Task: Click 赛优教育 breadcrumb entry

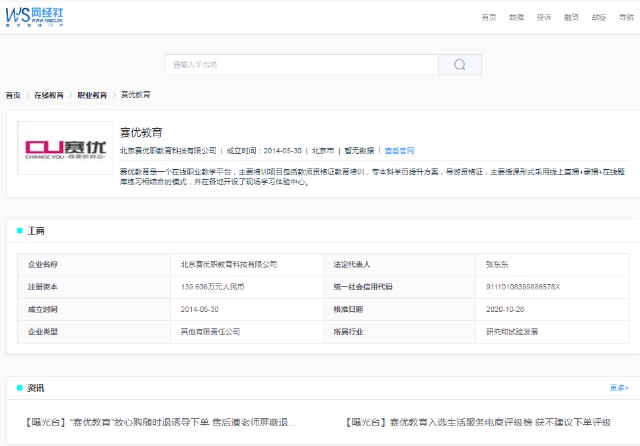Action: point(136,95)
